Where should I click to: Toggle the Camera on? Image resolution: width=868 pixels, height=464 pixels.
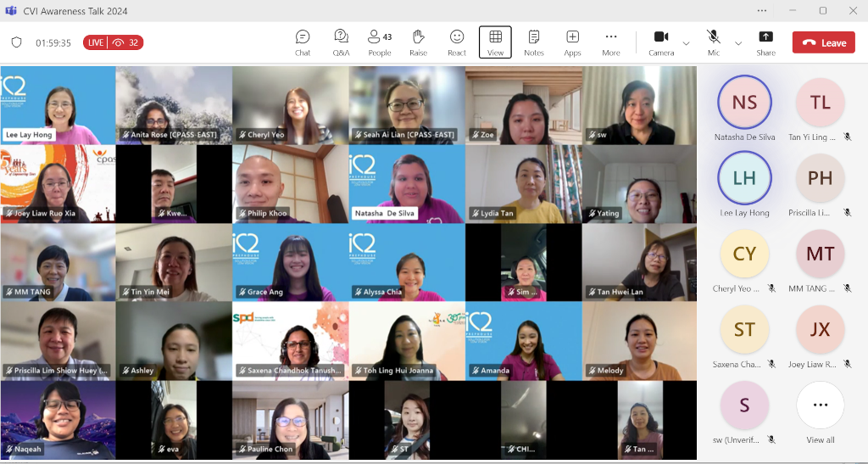point(661,42)
